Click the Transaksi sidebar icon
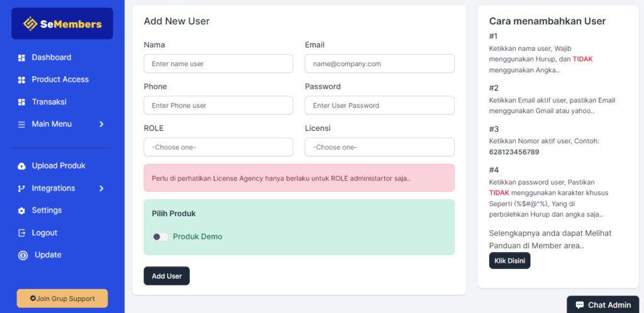The height and width of the screenshot is (313, 644). click(x=21, y=102)
